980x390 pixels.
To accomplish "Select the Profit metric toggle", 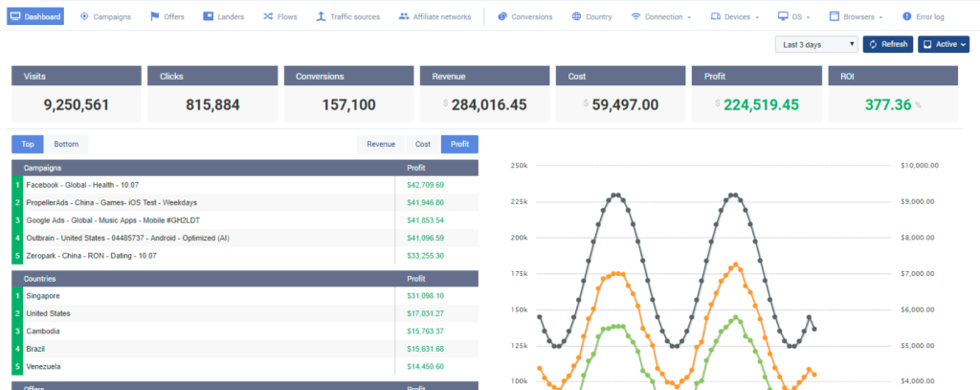I will click(x=459, y=144).
